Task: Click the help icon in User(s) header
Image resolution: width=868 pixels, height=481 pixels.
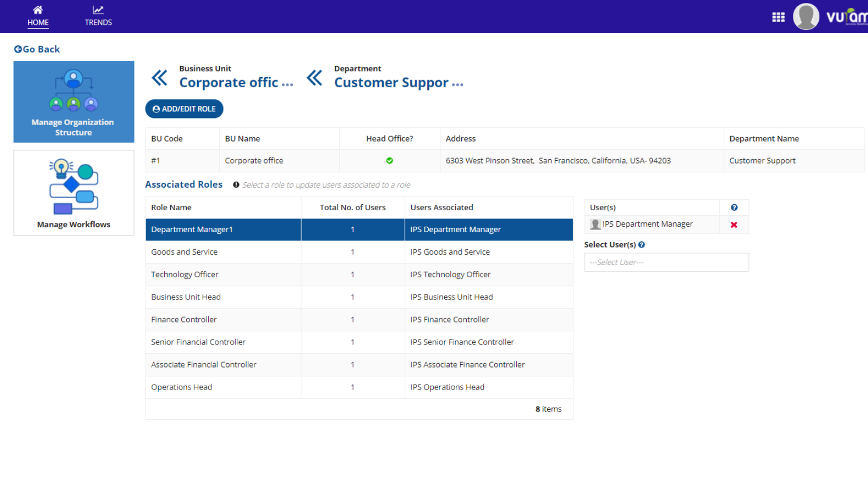Action: [734, 207]
